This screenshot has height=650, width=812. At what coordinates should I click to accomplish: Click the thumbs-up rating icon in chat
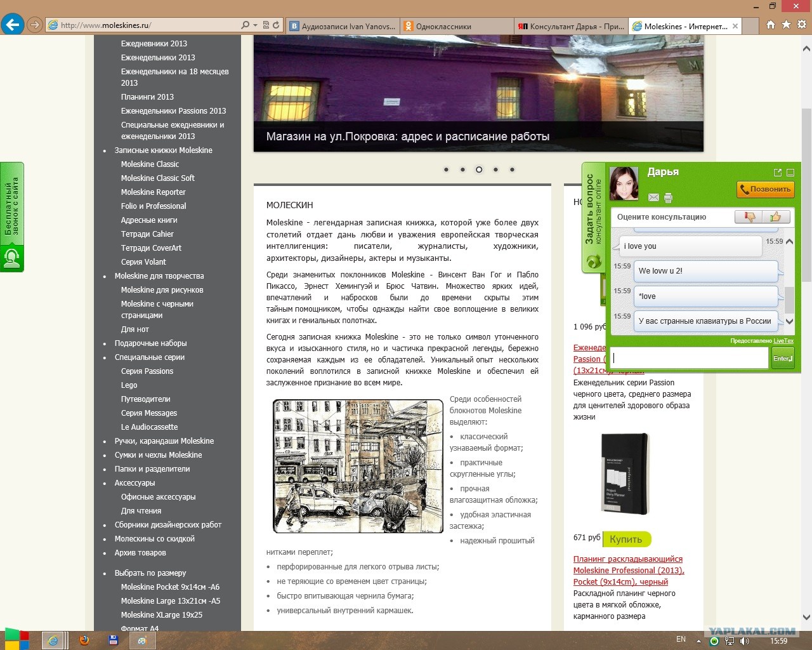[x=776, y=217]
